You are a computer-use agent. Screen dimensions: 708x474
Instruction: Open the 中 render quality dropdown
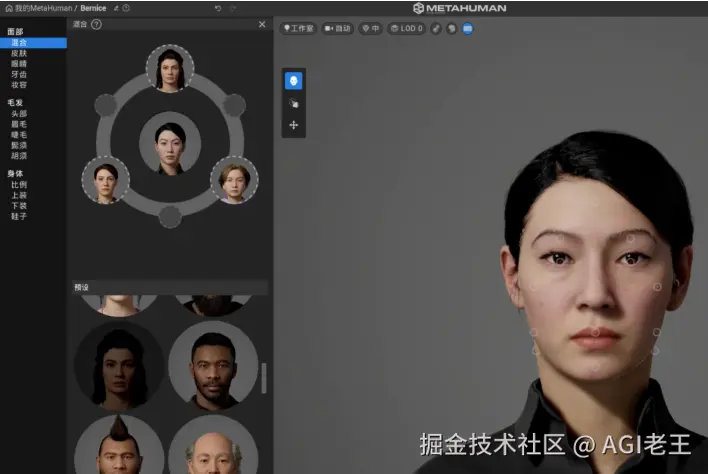(x=371, y=28)
